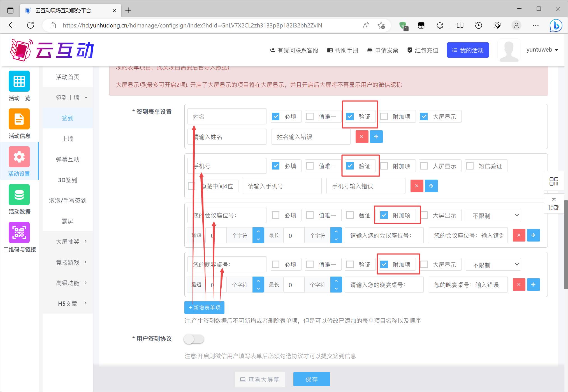
Task: Open the 活动数据 database icon
Action: [x=19, y=195]
